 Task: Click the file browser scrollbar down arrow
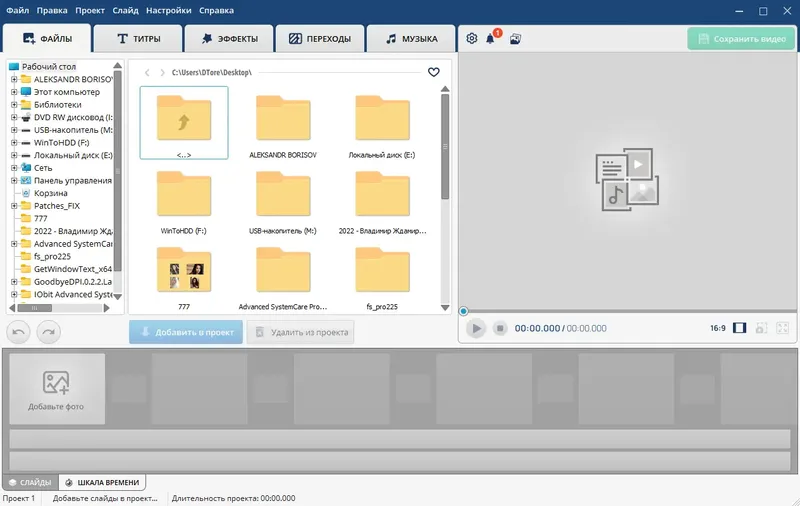(445, 308)
